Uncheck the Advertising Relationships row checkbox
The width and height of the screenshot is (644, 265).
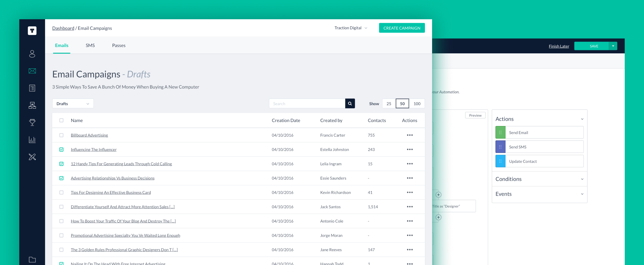coord(61,178)
